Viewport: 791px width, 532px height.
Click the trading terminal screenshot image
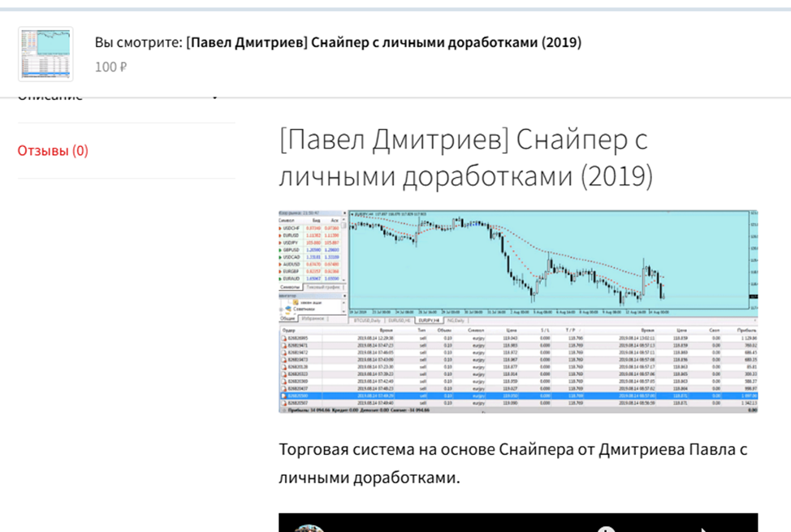pyautogui.click(x=518, y=311)
